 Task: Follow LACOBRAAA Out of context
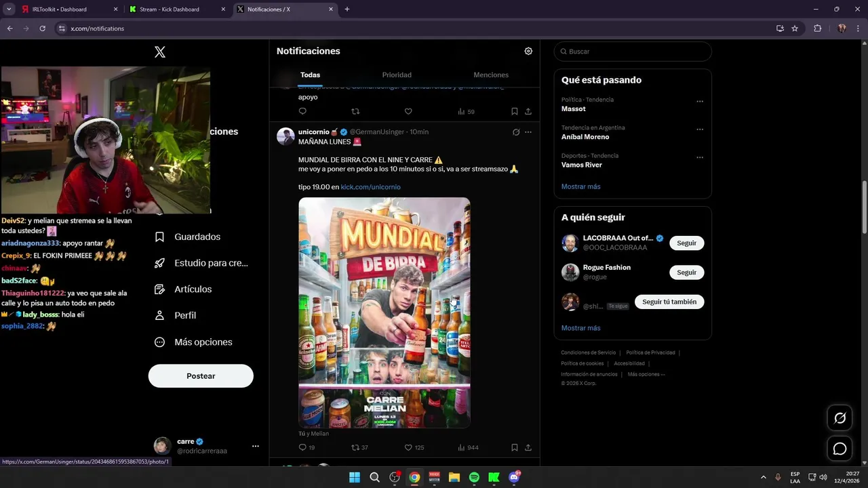click(686, 243)
